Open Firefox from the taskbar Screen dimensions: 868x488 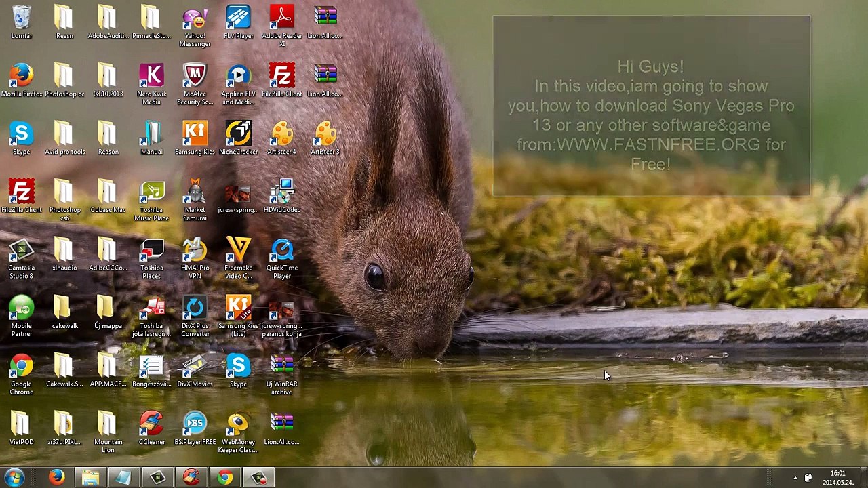(57, 478)
